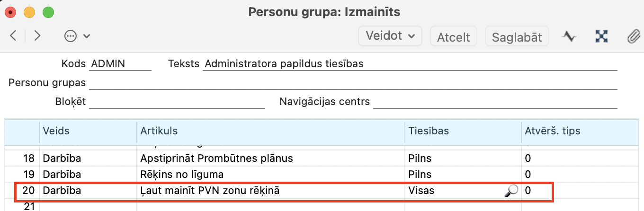
Task: Click the Saglabāt button
Action: (517, 36)
